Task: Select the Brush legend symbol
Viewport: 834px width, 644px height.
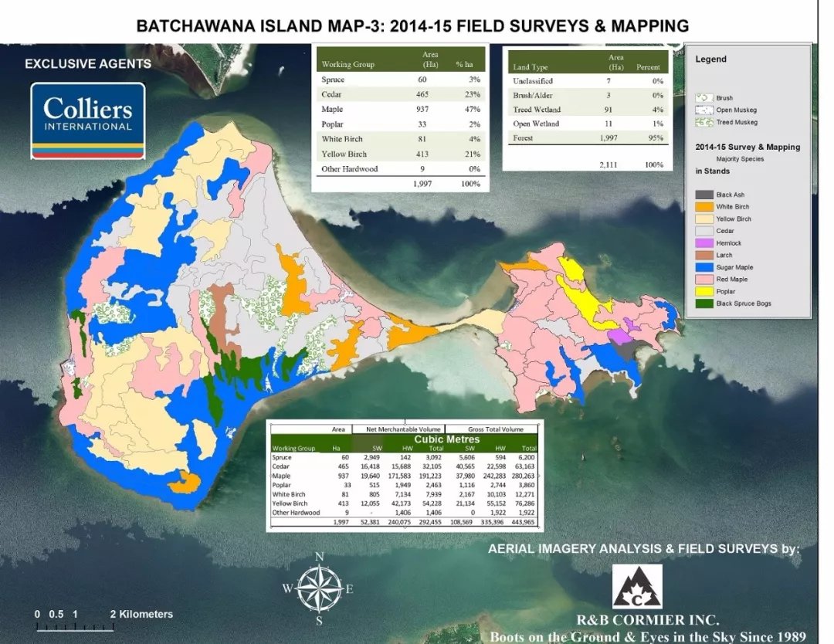Action: [x=704, y=98]
